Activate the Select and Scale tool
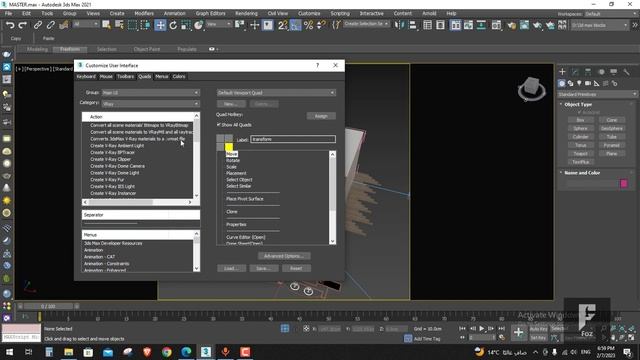640x360 pixels. coord(186,25)
